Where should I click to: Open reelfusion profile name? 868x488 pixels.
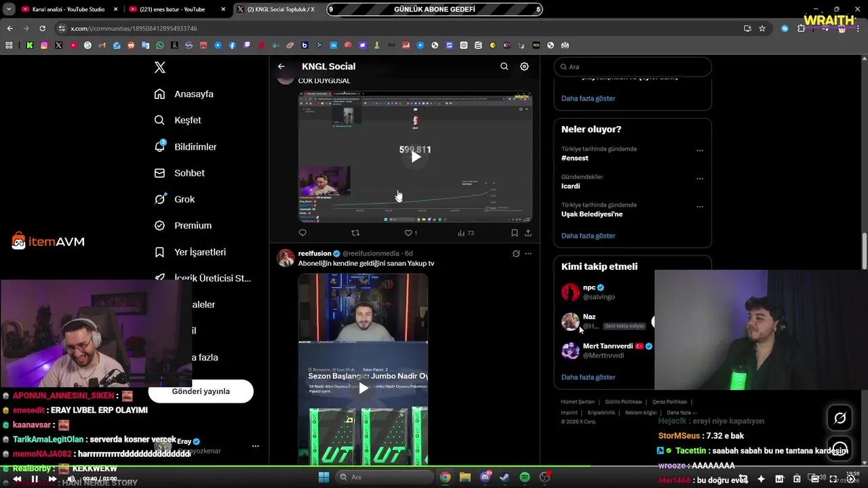(x=315, y=253)
